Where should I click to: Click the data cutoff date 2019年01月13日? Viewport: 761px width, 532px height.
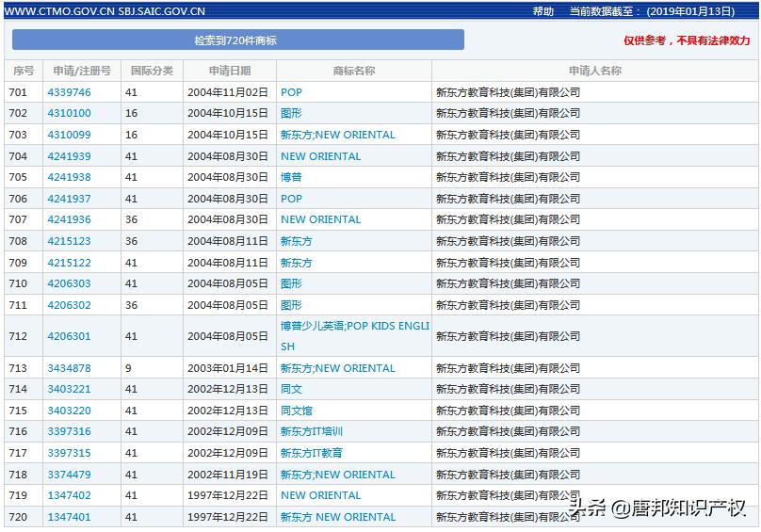click(691, 11)
